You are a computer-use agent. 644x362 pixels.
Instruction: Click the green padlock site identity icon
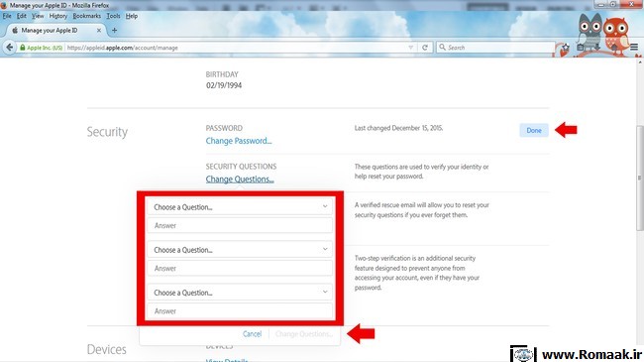23,48
